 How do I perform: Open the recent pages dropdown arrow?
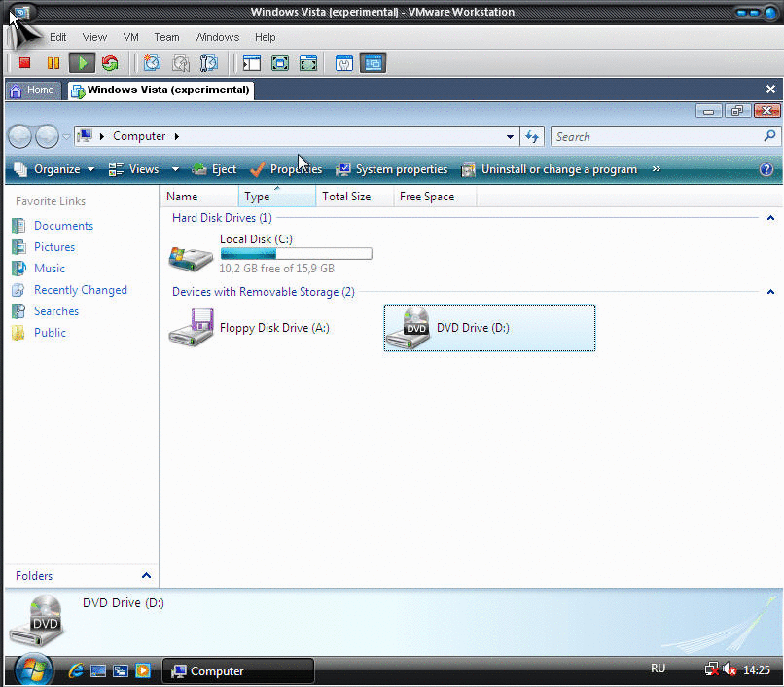(66, 136)
